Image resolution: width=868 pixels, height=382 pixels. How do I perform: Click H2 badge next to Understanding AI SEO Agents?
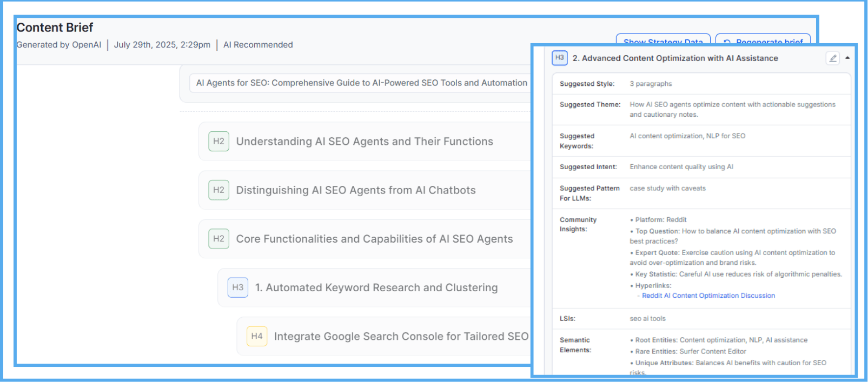(218, 142)
